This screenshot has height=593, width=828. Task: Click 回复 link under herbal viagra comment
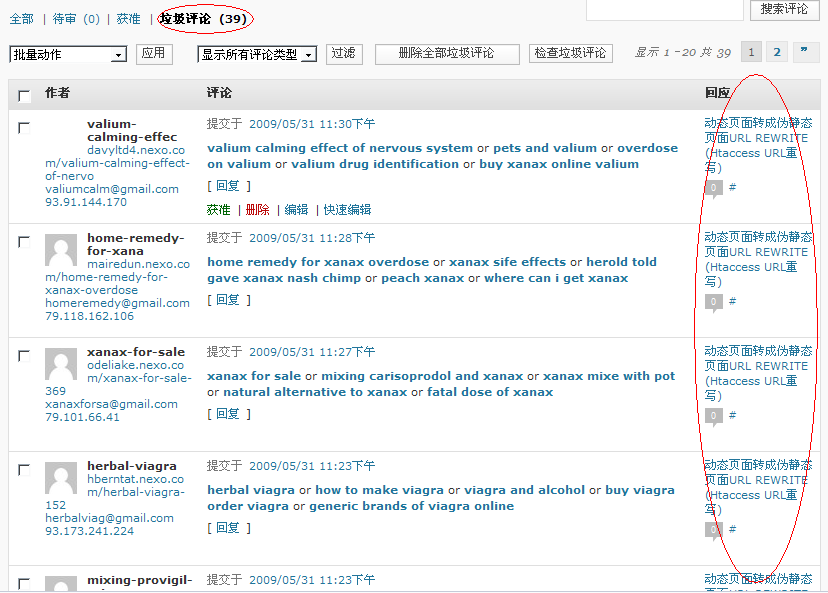(x=228, y=528)
